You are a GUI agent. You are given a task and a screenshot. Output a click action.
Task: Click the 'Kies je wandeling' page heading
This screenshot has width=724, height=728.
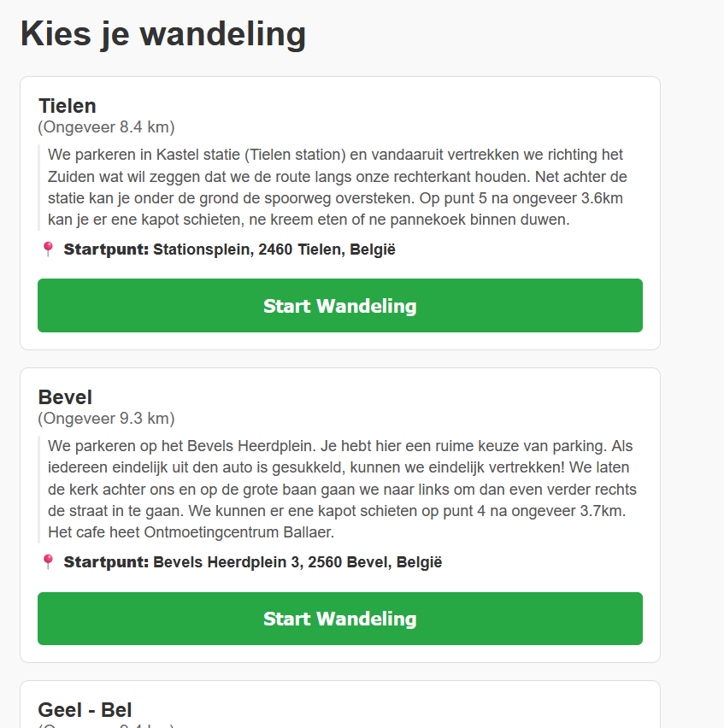(162, 35)
